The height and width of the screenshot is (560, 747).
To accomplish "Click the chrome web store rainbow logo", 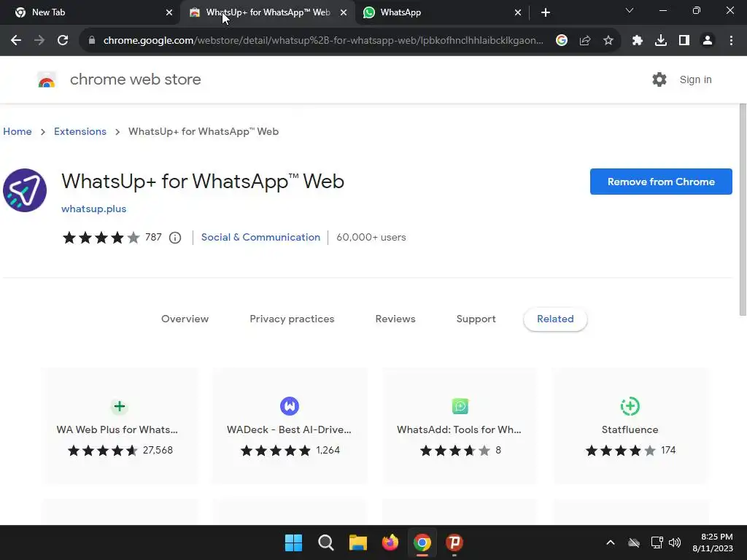I will tap(47, 80).
